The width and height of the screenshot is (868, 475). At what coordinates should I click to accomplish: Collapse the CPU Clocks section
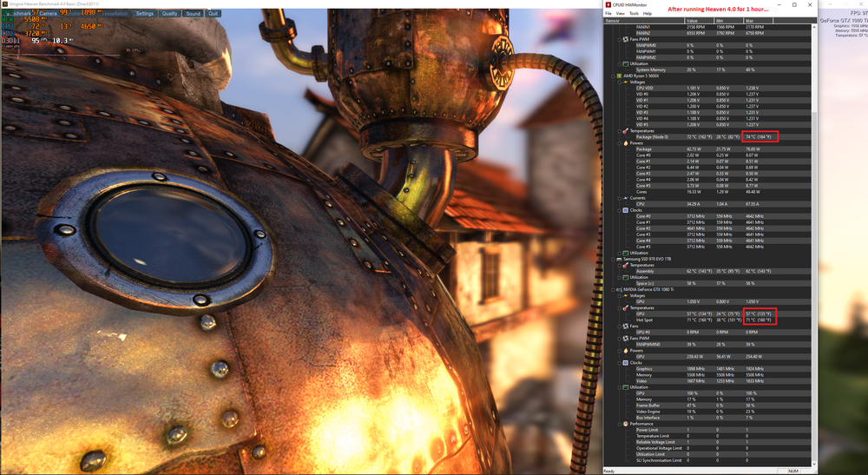[x=620, y=210]
